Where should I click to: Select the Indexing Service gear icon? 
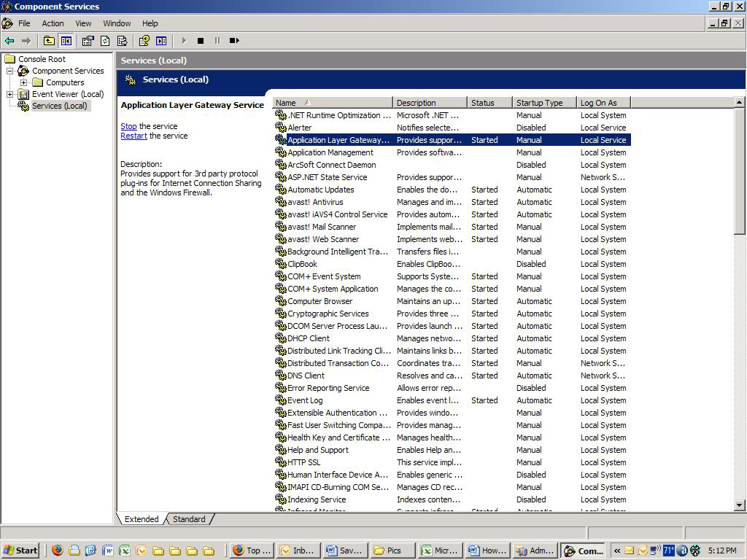pyautogui.click(x=281, y=499)
